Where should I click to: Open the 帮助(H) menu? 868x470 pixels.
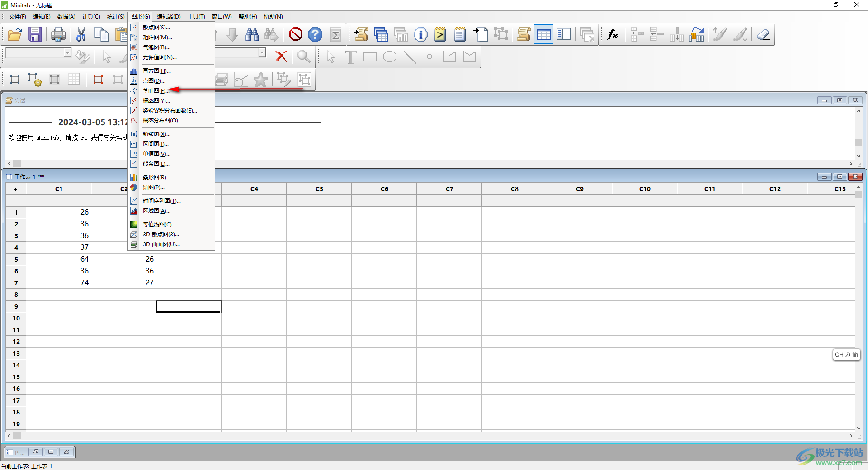click(248, 17)
